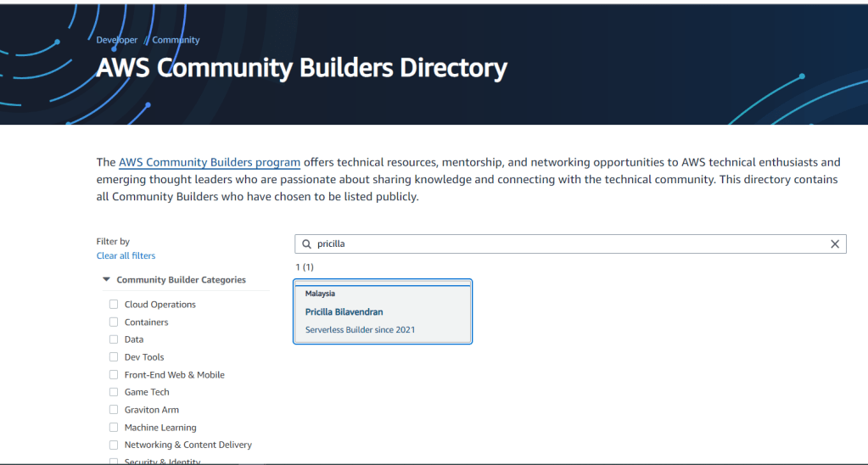Check the Cloud Operations checkbox
The width and height of the screenshot is (868, 465).
coord(114,305)
